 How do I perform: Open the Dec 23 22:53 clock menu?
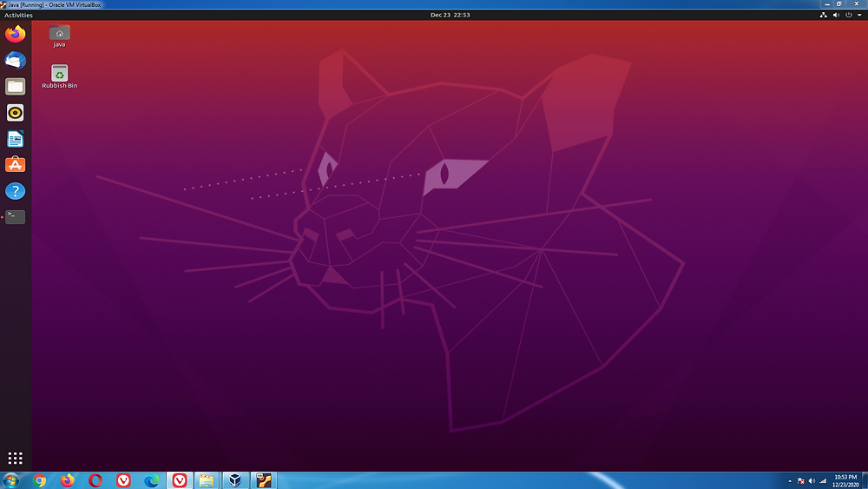pos(450,15)
